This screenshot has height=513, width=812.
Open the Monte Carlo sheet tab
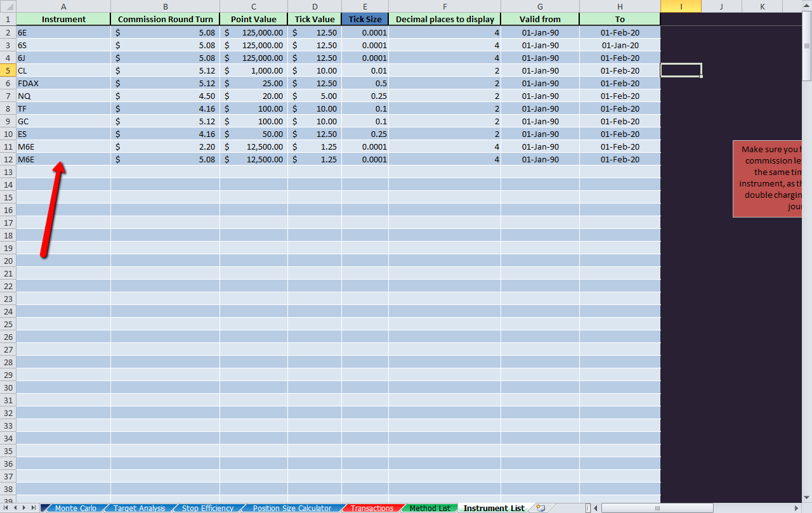click(x=75, y=508)
